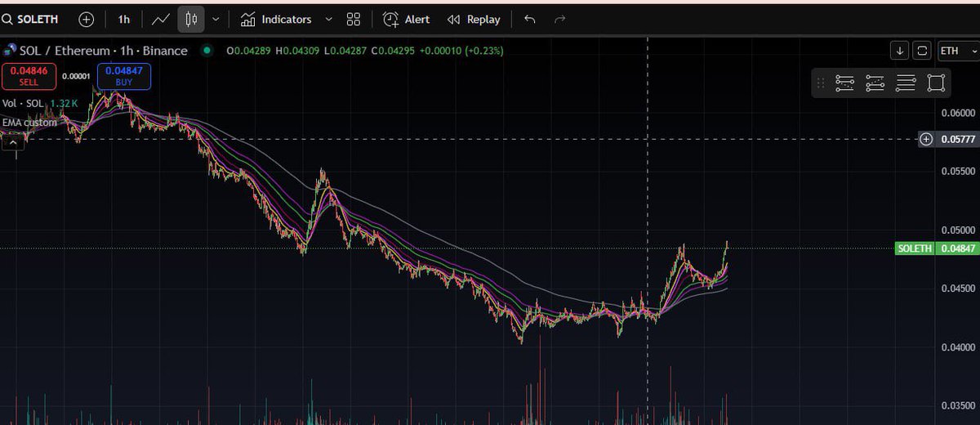Open the Indicators dialog
The image size is (980, 425).
(276, 19)
